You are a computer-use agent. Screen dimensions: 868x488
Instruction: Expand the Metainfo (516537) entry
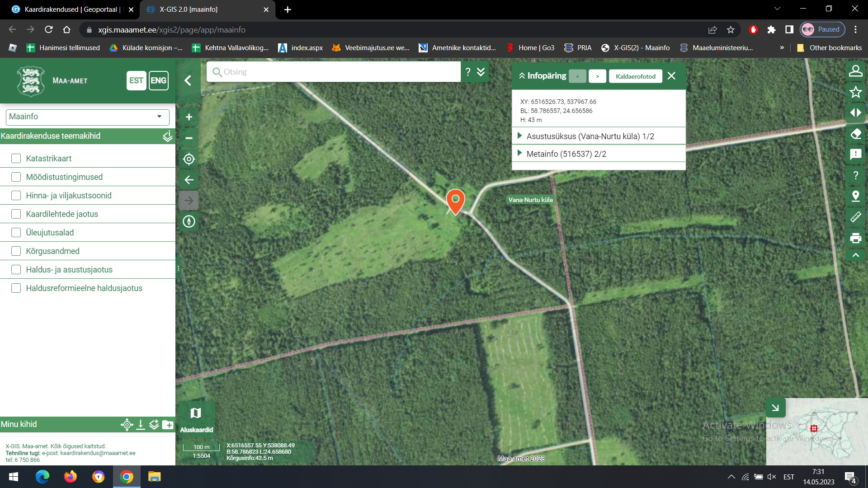pyautogui.click(x=566, y=154)
